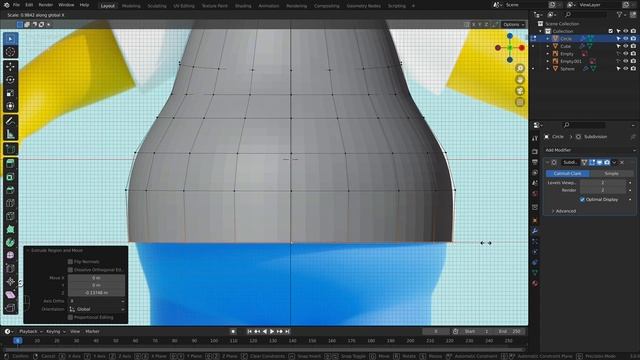Select the Spin tool
This screenshot has width=640, height=360.
click(10, 242)
